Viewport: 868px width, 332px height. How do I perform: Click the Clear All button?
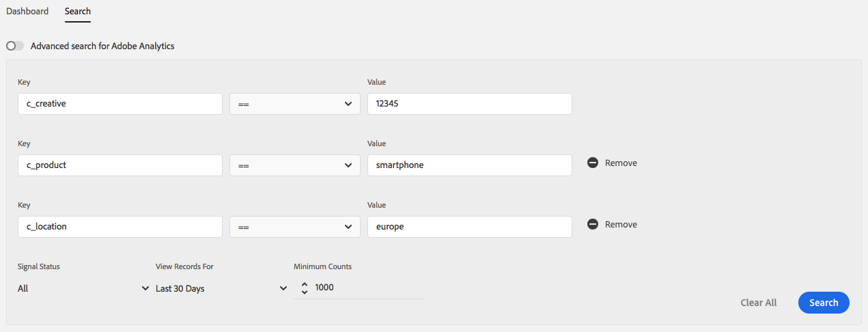pos(759,303)
